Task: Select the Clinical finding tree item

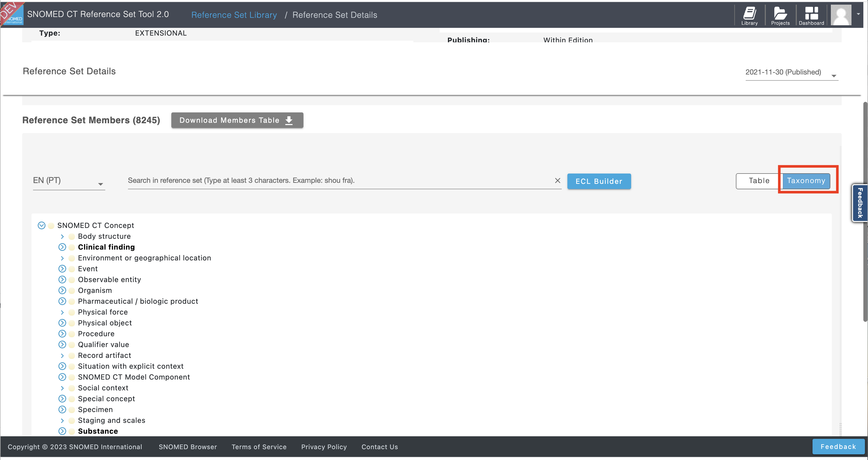Action: (x=106, y=247)
